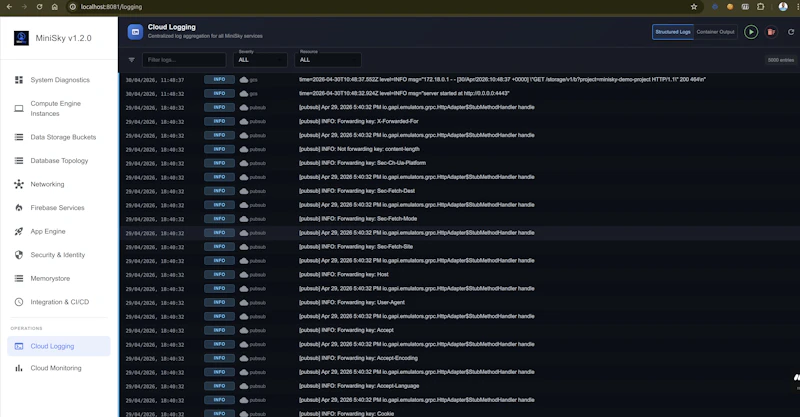
Task: Focus the Filter logs input field
Action: coord(184,60)
